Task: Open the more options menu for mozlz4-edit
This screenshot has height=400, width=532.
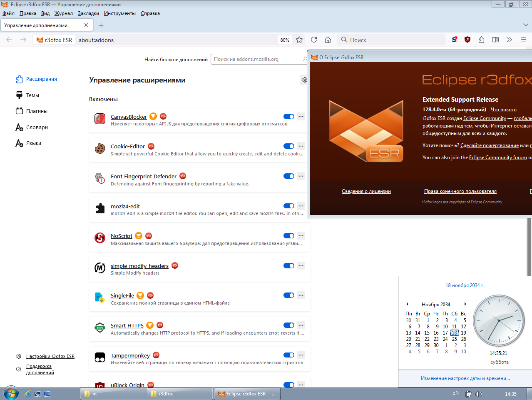Action: pos(301,206)
